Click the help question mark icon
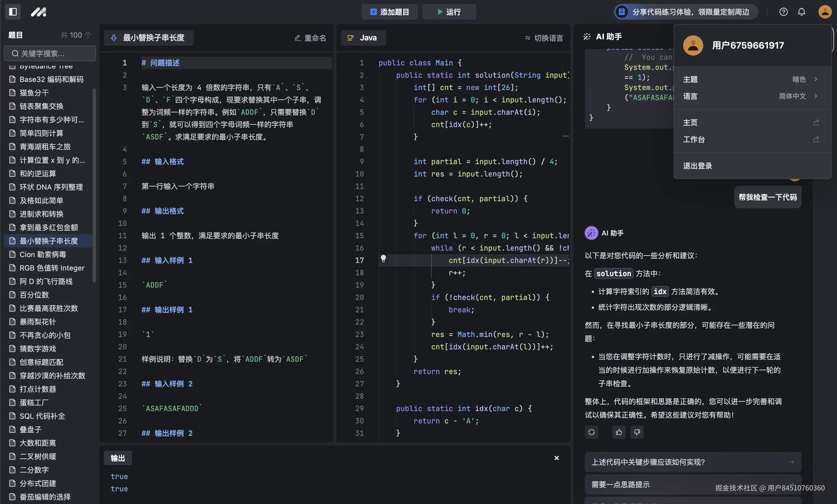Image resolution: width=837 pixels, height=504 pixels. tap(784, 12)
